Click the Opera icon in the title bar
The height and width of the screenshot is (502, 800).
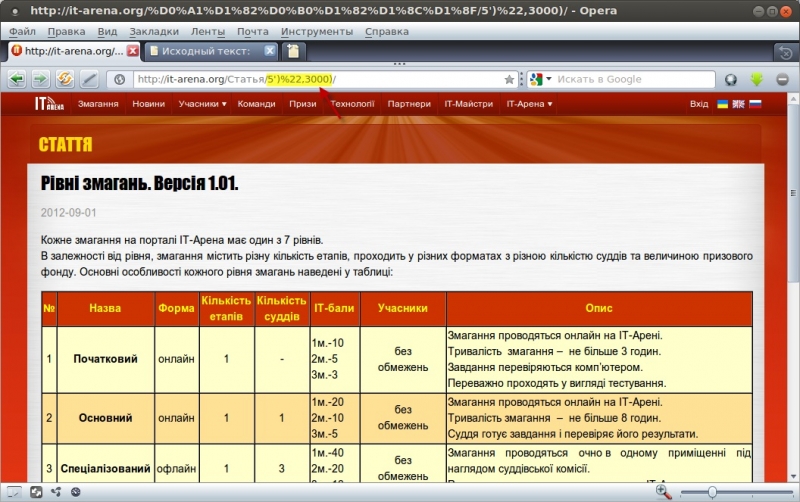click(x=15, y=11)
